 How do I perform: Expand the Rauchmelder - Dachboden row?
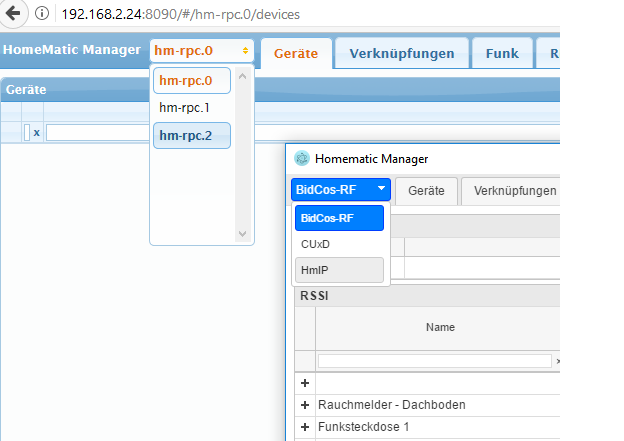(305, 405)
